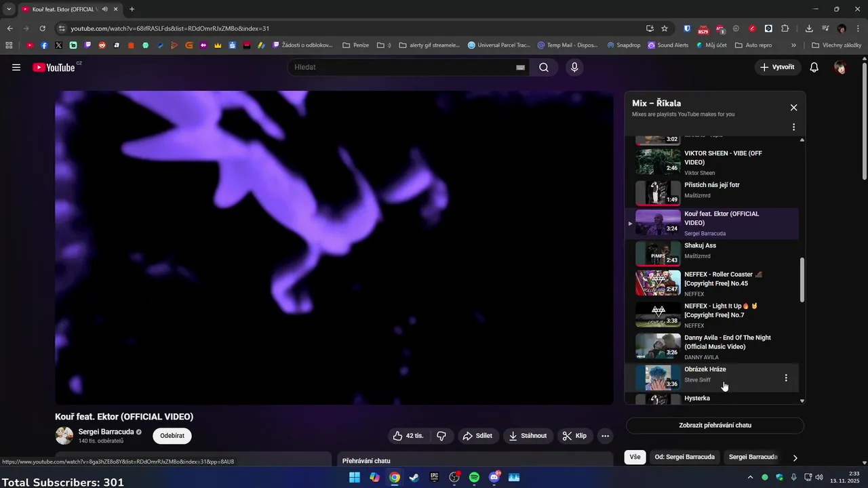
Task: Open the media control toolbar icon
Action: coord(825,28)
